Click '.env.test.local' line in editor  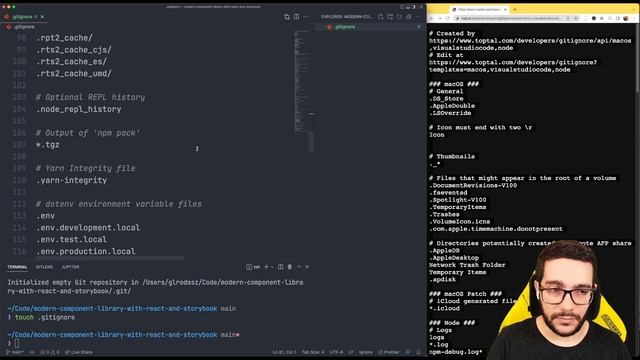[71, 240]
